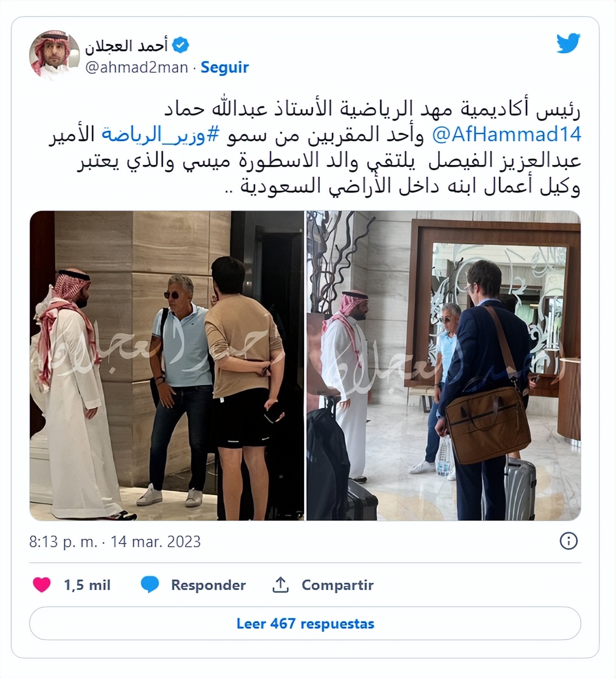Open the @AfHammad14 mention
Viewport: 616px width, 678px height.
coord(506,134)
